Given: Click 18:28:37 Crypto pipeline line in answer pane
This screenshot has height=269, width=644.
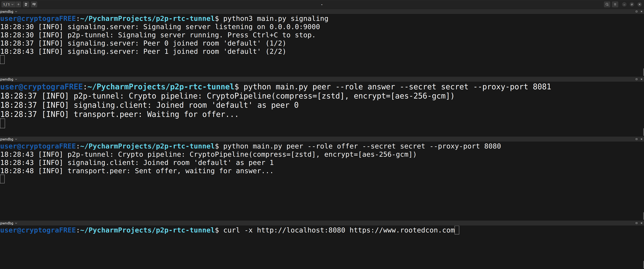Looking at the screenshot, I should point(227,96).
